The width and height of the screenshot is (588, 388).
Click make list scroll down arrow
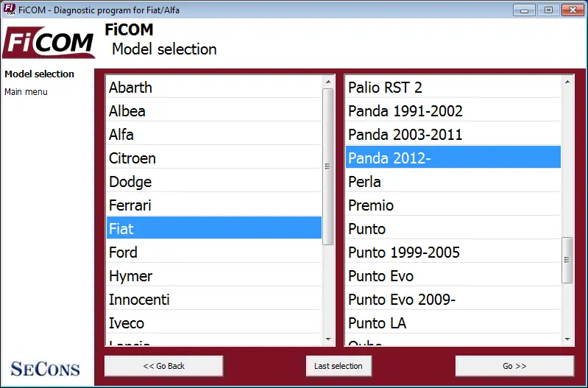tap(328, 339)
